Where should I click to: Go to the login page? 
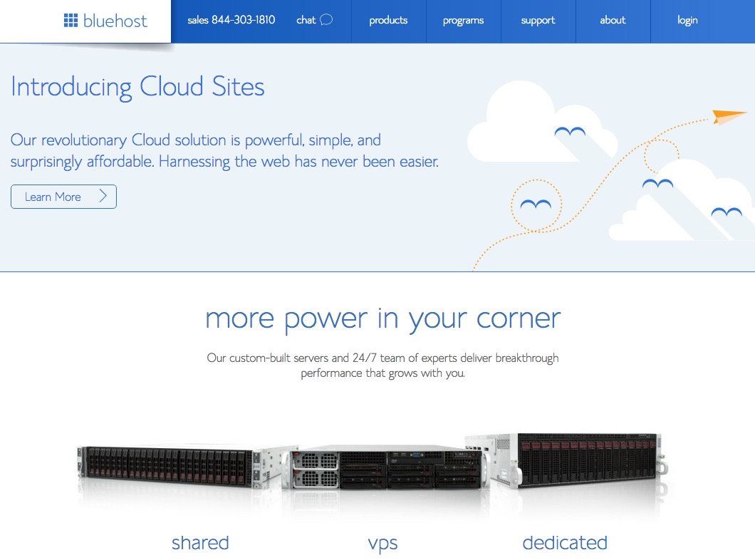point(687,21)
